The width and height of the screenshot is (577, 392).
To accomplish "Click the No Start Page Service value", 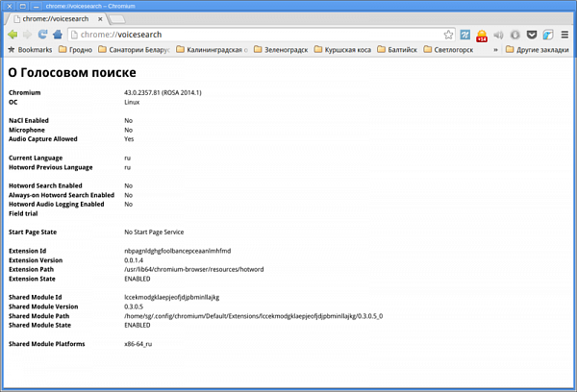I will point(154,233).
